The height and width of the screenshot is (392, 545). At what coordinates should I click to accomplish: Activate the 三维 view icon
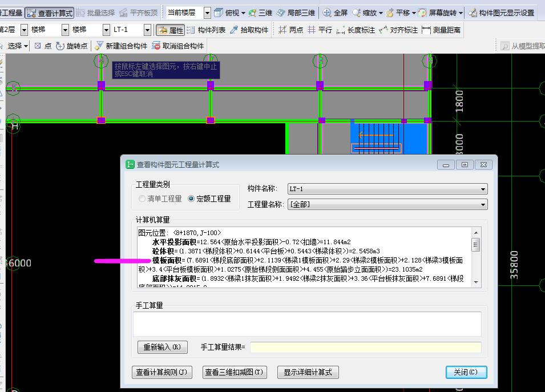click(x=253, y=13)
